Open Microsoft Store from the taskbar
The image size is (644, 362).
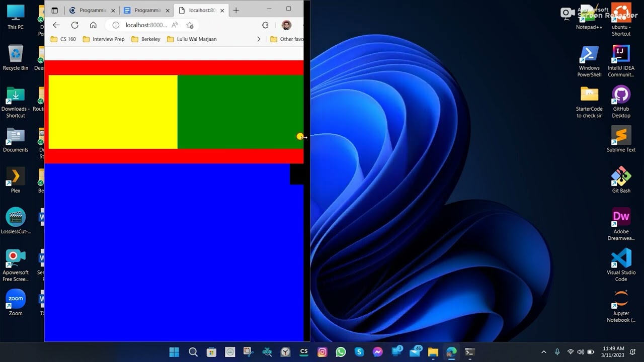[211, 352]
